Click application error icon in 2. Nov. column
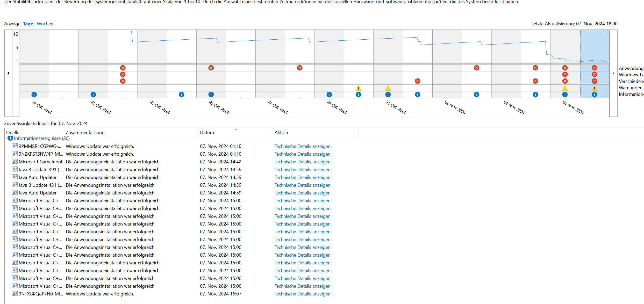The image size is (644, 304). [476, 68]
